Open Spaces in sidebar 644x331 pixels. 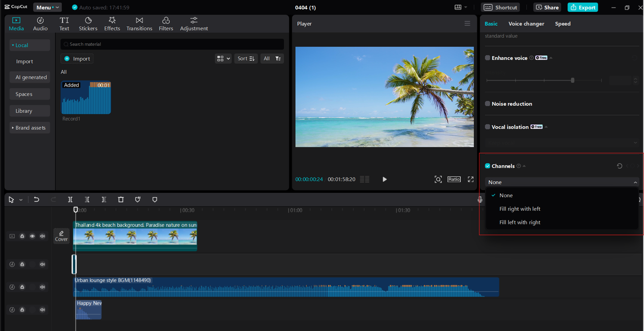(30, 94)
